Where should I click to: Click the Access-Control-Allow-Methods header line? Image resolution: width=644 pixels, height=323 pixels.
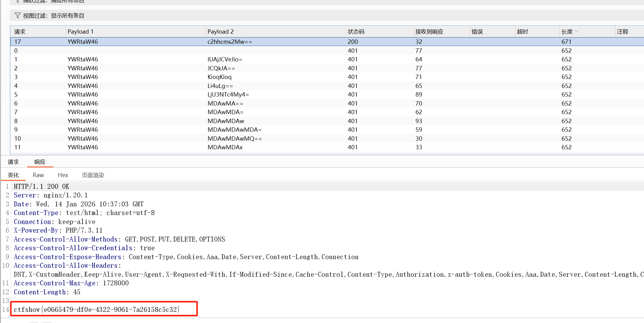click(120, 239)
